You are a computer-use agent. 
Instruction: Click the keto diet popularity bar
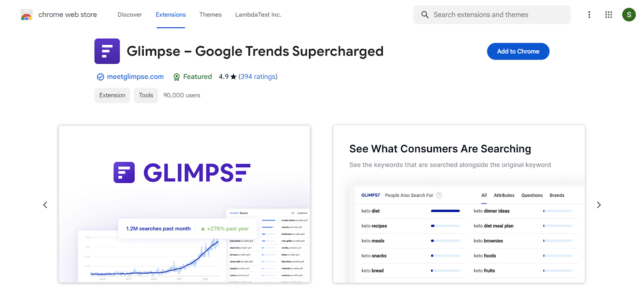pyautogui.click(x=445, y=211)
